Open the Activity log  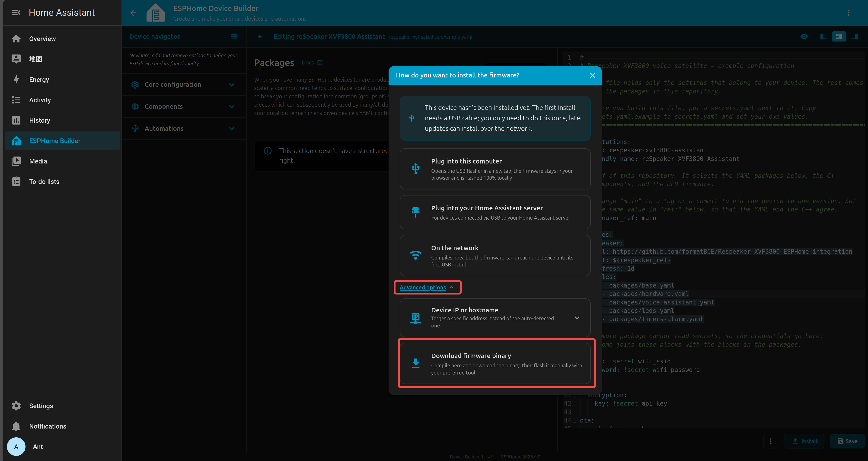coord(63,100)
